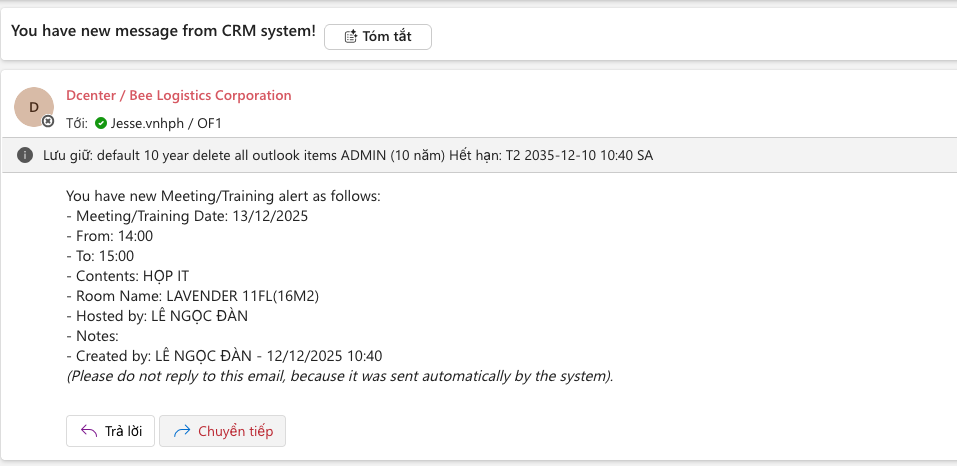
Task: Click the reply arrow icon
Action: 87,431
